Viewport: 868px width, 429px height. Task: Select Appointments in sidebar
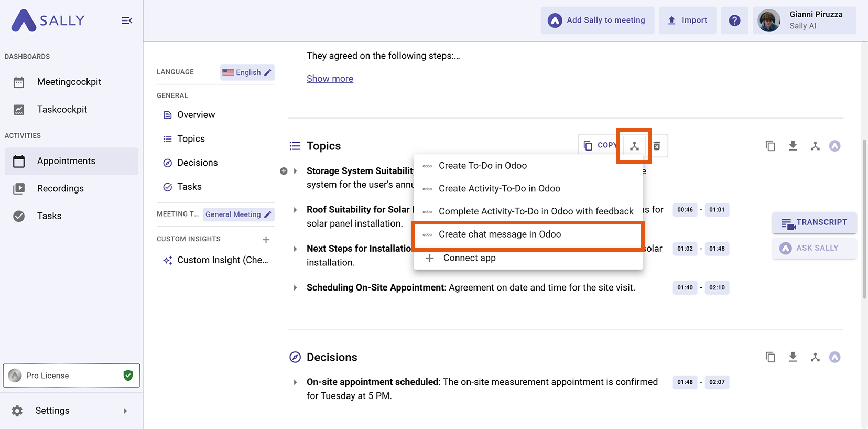tap(71, 161)
